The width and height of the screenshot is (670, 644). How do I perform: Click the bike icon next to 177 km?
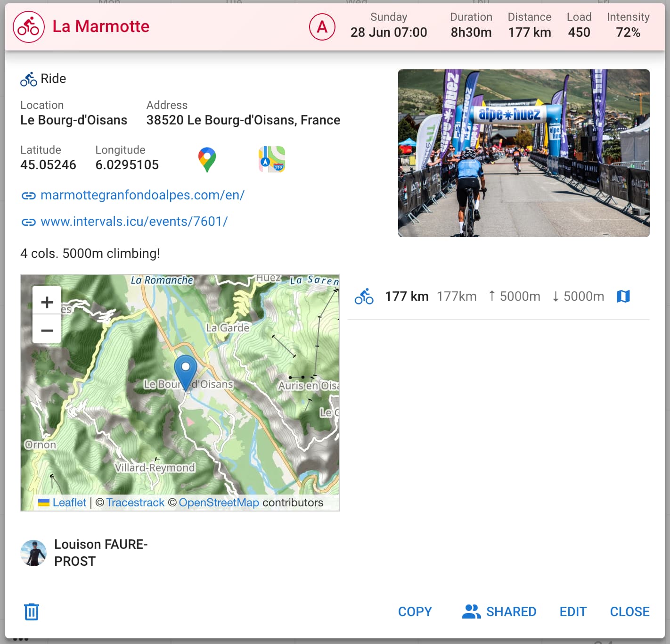pyautogui.click(x=364, y=296)
